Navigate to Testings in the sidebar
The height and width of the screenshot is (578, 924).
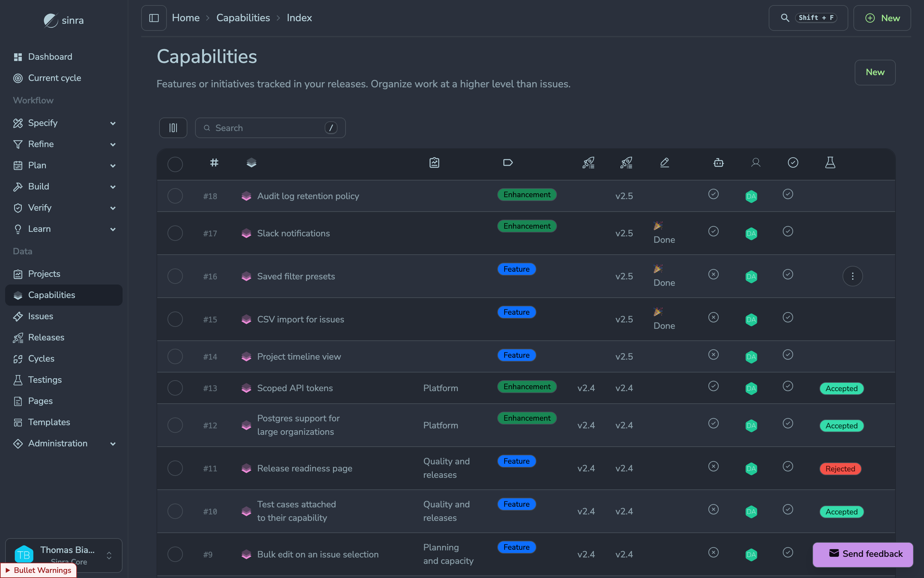pyautogui.click(x=64, y=380)
